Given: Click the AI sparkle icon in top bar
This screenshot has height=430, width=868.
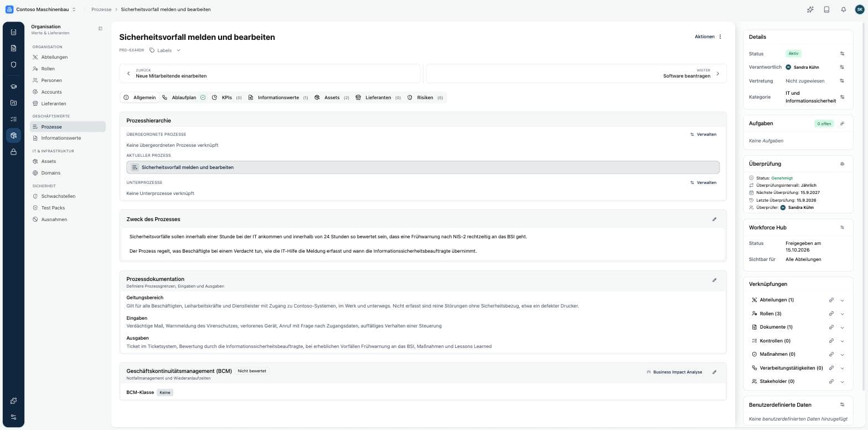Looking at the screenshot, I should coord(810,9).
